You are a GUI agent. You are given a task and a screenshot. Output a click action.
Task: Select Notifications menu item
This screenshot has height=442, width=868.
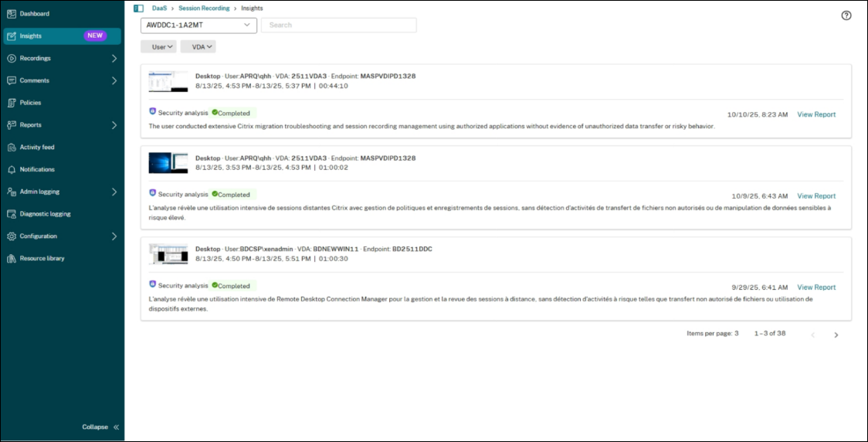click(x=37, y=169)
